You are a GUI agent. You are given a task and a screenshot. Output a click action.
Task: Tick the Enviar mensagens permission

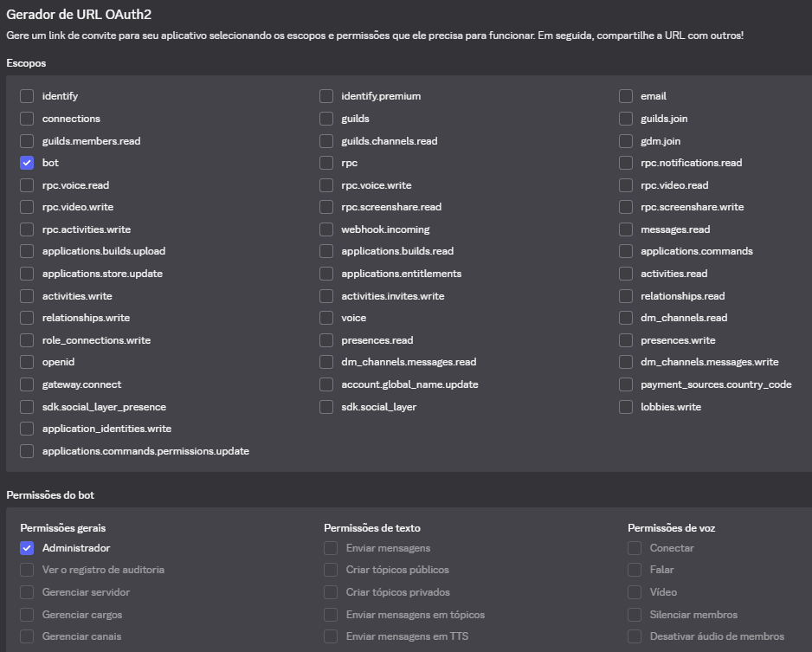331,548
